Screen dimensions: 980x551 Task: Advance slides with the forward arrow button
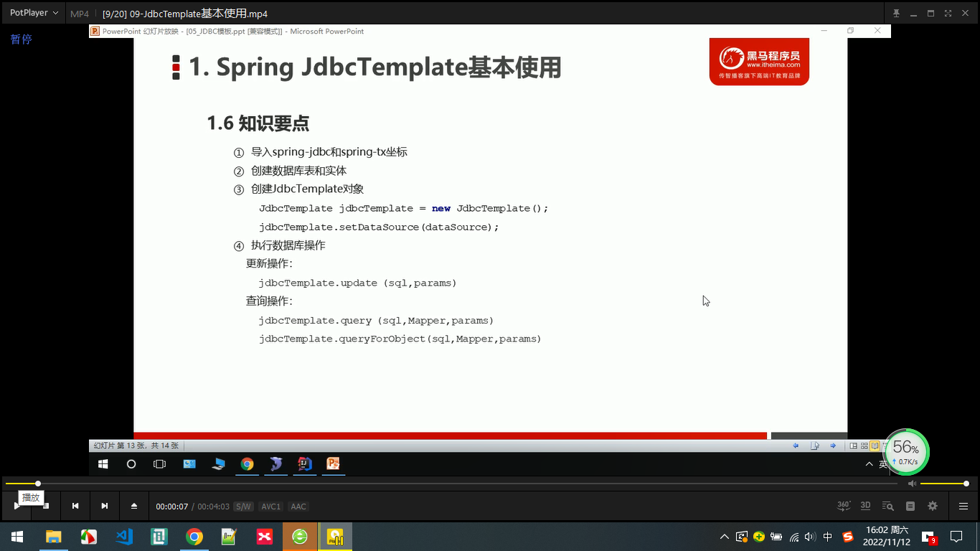(833, 446)
